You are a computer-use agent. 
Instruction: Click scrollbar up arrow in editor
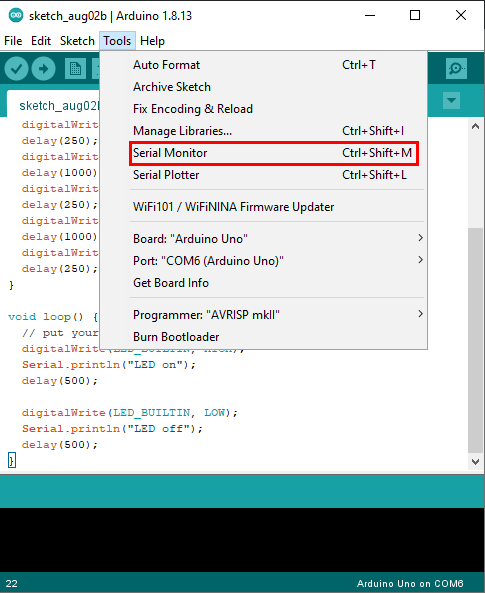[x=476, y=126]
